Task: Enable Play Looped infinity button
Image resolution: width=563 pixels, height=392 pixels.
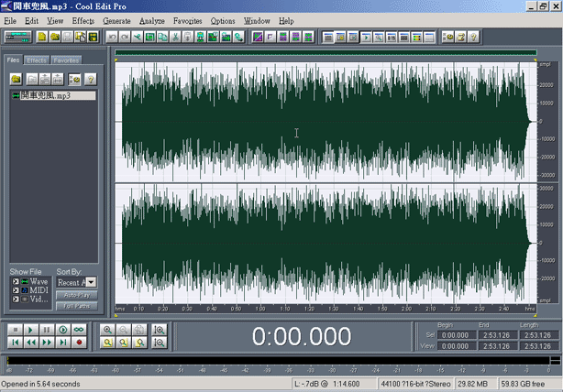Action: pyautogui.click(x=79, y=330)
